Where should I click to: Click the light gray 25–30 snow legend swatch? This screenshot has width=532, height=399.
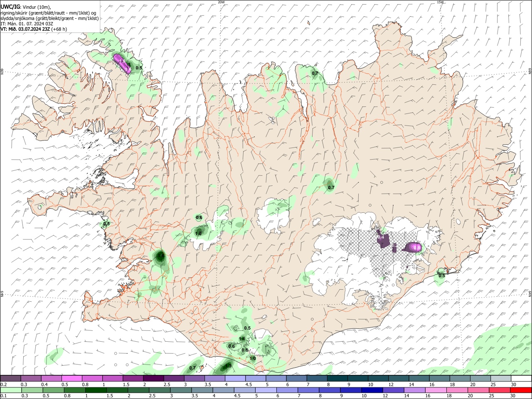tap(501, 378)
